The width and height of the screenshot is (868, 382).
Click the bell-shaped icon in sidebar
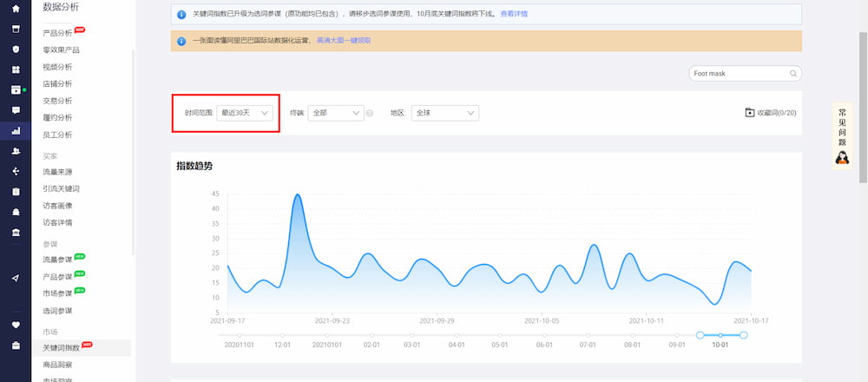click(x=16, y=212)
